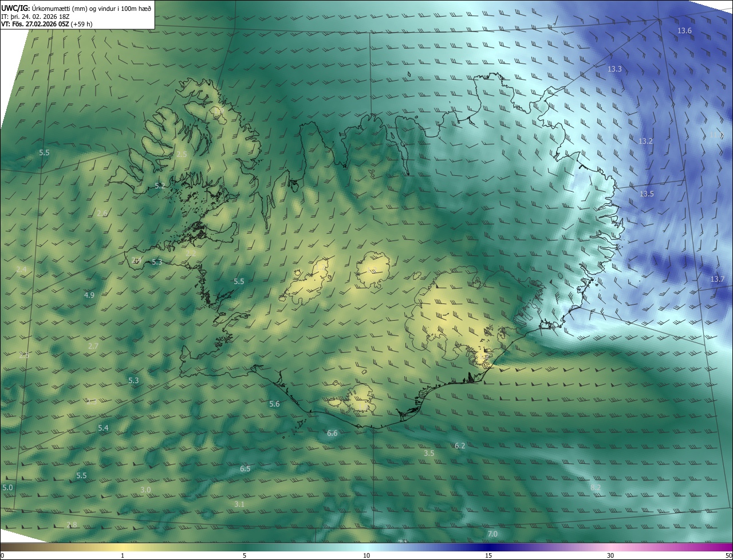
Task: Click the color scale tick label 1
Action: coord(123,555)
